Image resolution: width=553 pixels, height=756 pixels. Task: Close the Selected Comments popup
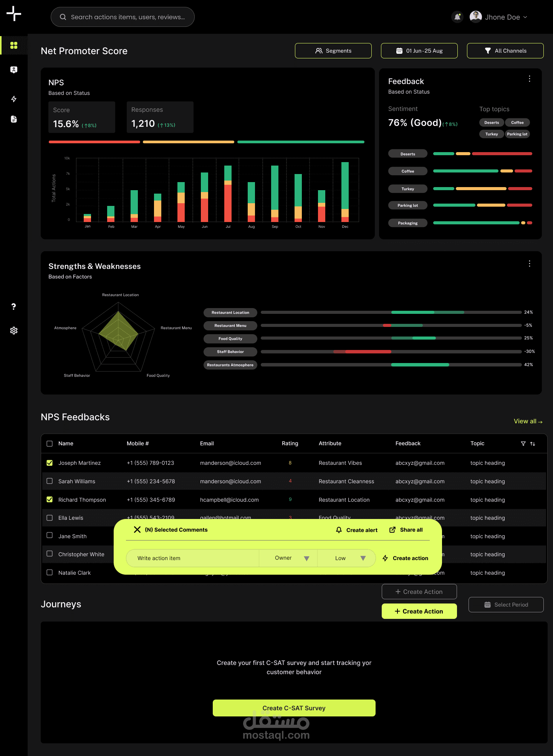pyautogui.click(x=137, y=530)
